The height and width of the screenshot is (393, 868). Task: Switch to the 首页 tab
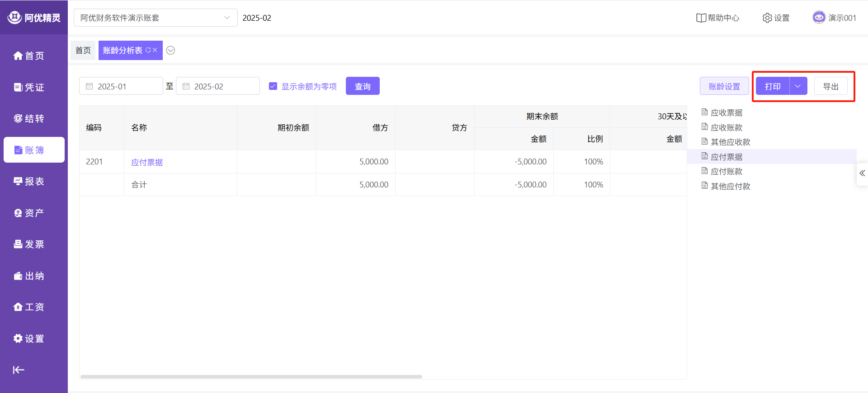(83, 50)
